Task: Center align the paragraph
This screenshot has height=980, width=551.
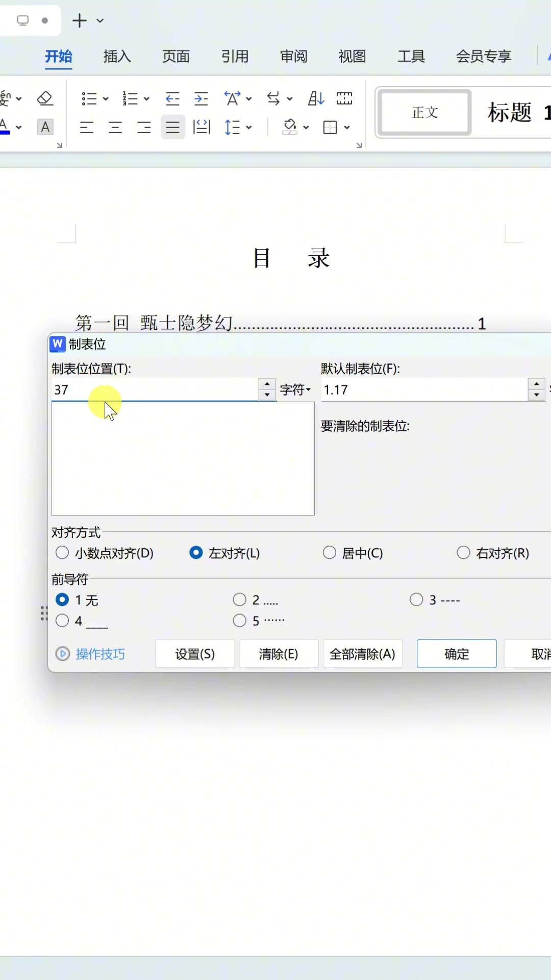Action: (x=115, y=128)
